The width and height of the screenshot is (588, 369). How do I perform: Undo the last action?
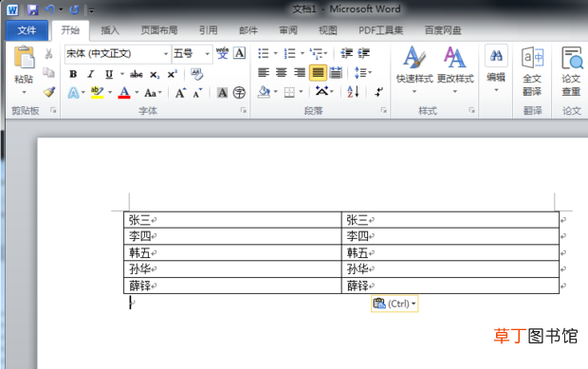click(50, 9)
